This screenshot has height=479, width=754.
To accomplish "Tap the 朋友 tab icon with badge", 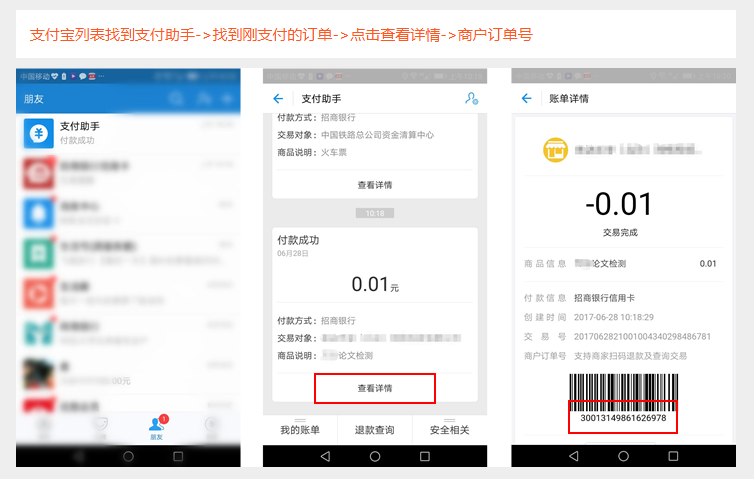I will point(156,427).
